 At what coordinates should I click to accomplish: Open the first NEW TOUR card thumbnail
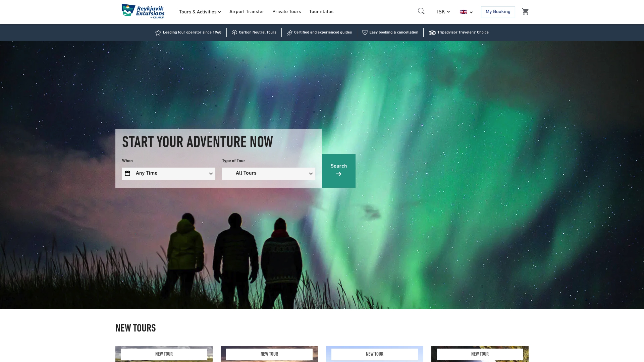[x=164, y=354]
